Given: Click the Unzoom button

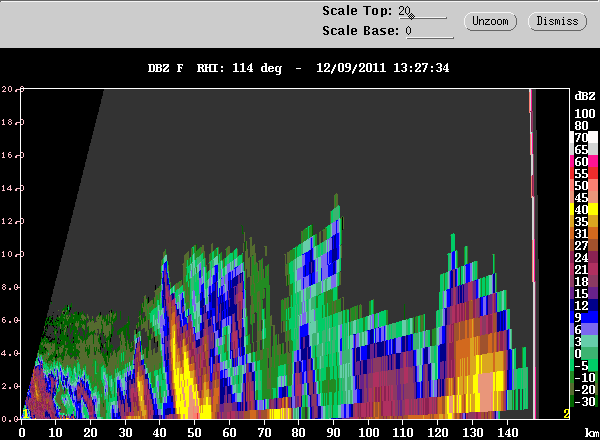Looking at the screenshot, I should coord(490,21).
